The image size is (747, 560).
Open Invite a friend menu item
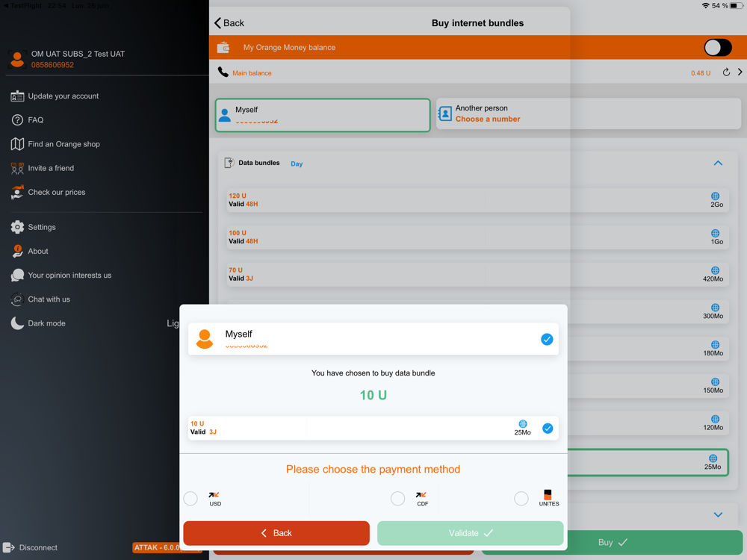(43, 168)
